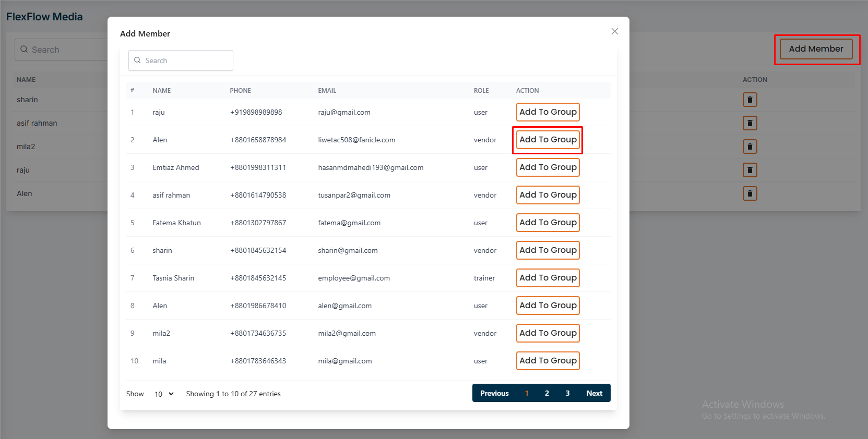This screenshot has width=868, height=439.
Task: Add Fatema Khatun to the group
Action: pos(548,223)
